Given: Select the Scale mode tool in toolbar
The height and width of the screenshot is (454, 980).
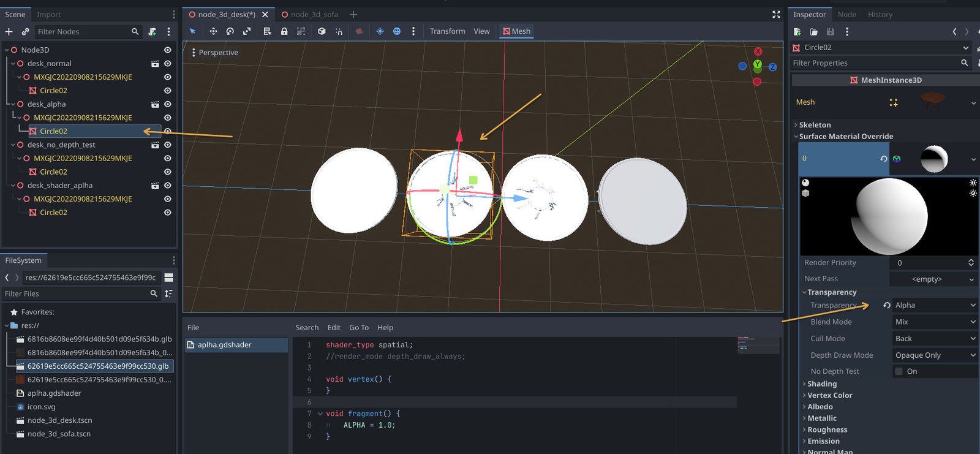Looking at the screenshot, I should (247, 31).
